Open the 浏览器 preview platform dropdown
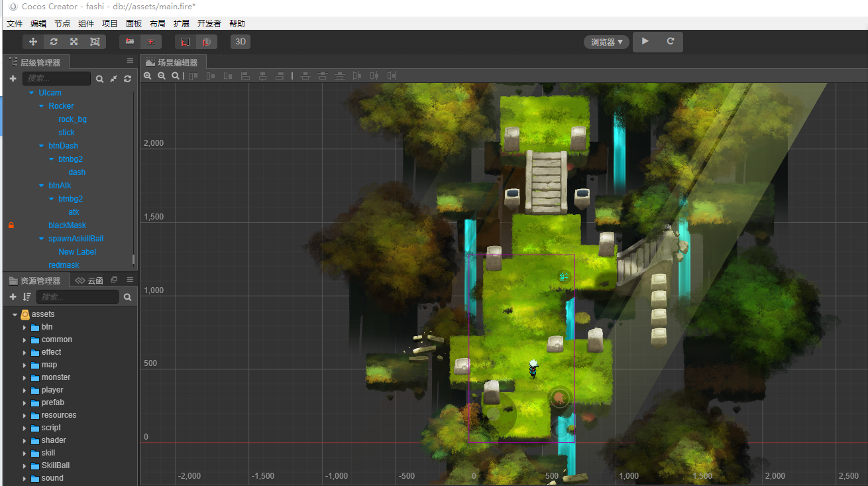This screenshot has height=486, width=868. tap(606, 41)
